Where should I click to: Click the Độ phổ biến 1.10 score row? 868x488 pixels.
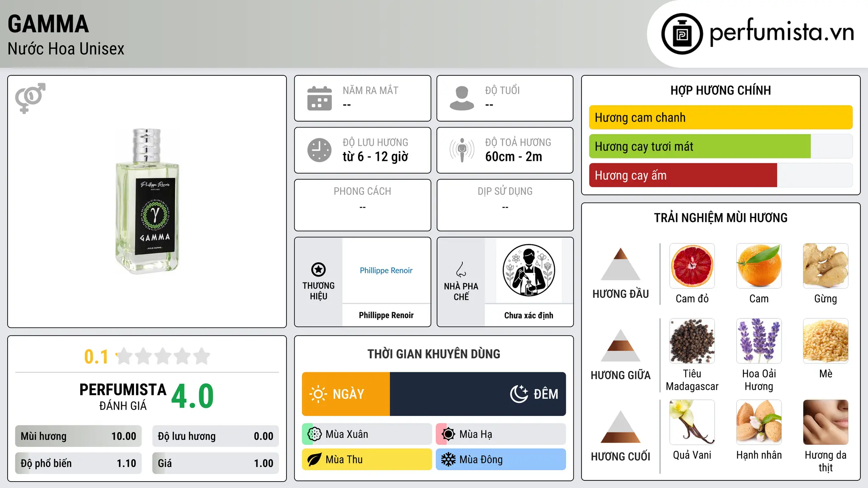coord(78,463)
